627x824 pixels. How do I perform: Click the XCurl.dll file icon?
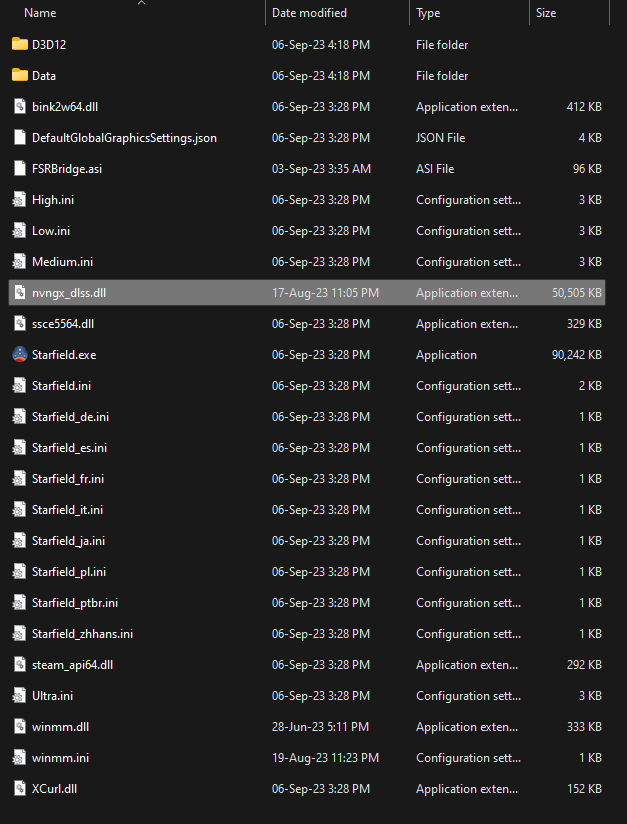[x=19, y=789]
